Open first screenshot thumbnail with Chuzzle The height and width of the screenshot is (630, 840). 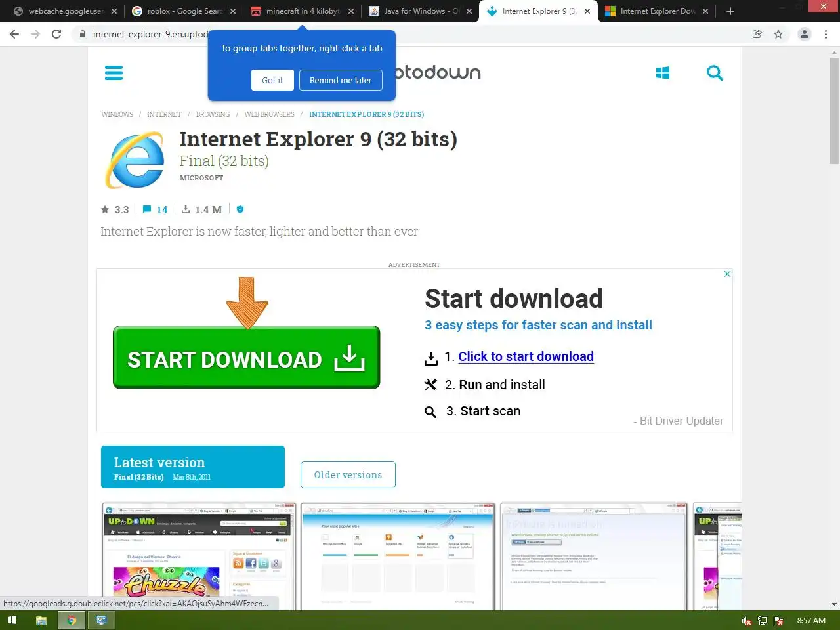point(199,556)
